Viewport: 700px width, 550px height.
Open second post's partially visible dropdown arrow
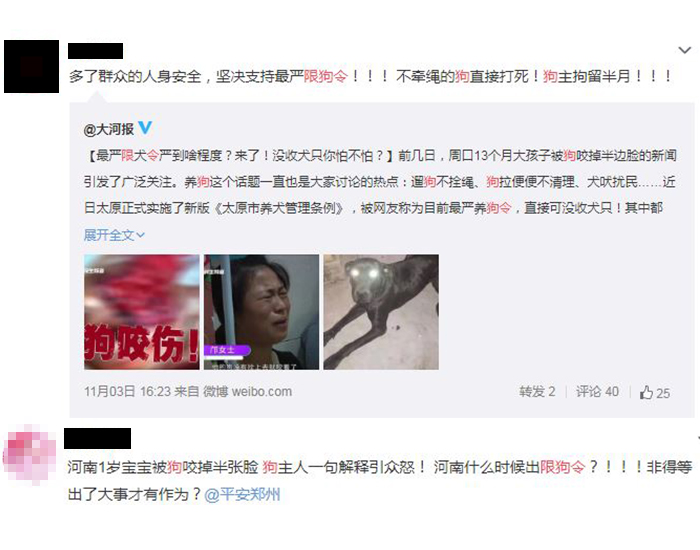tap(698, 438)
